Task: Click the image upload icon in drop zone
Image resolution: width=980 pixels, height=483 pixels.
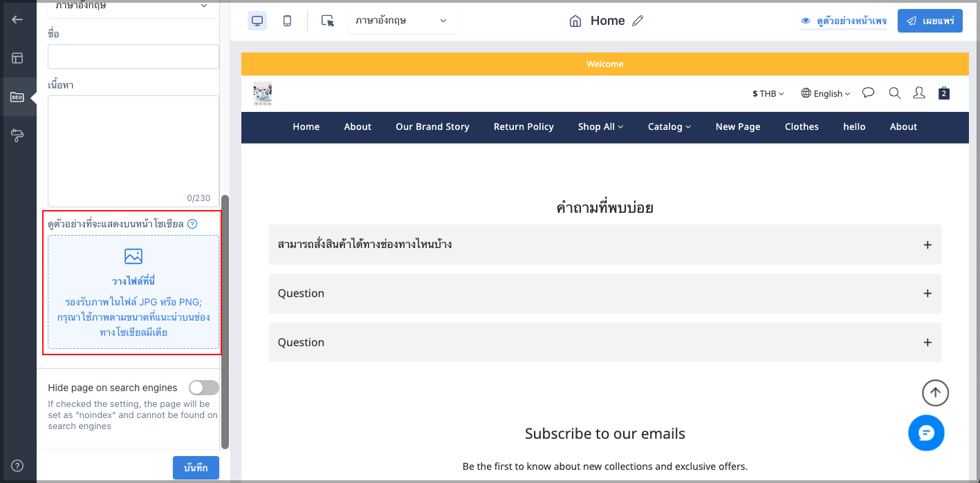Action: pos(133,256)
